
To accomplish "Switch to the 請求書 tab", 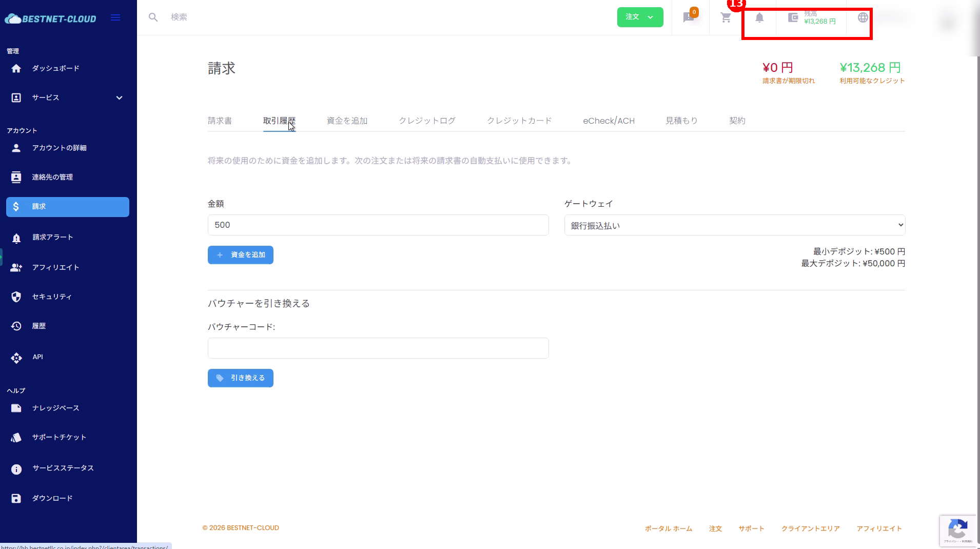I will pyautogui.click(x=220, y=121).
